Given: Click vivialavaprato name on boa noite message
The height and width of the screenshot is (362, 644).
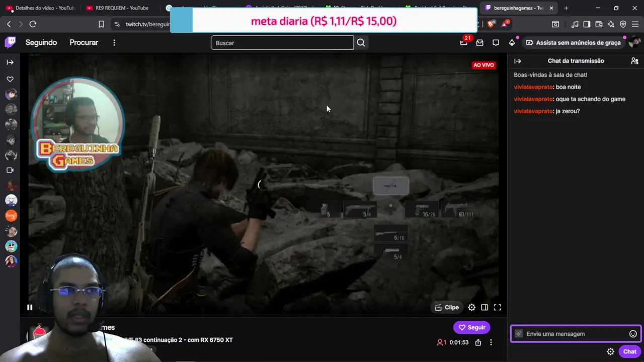Looking at the screenshot, I should (x=533, y=87).
